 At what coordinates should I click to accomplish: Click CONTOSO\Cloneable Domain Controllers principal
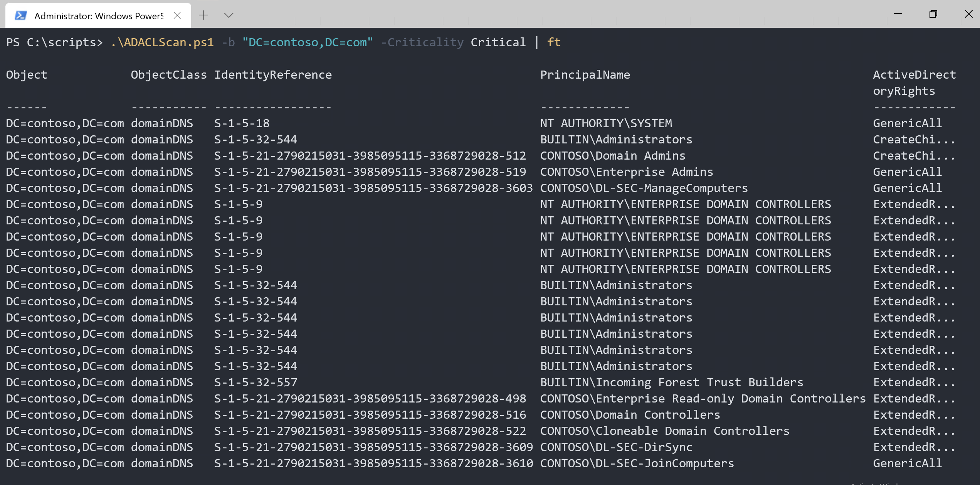(x=665, y=431)
